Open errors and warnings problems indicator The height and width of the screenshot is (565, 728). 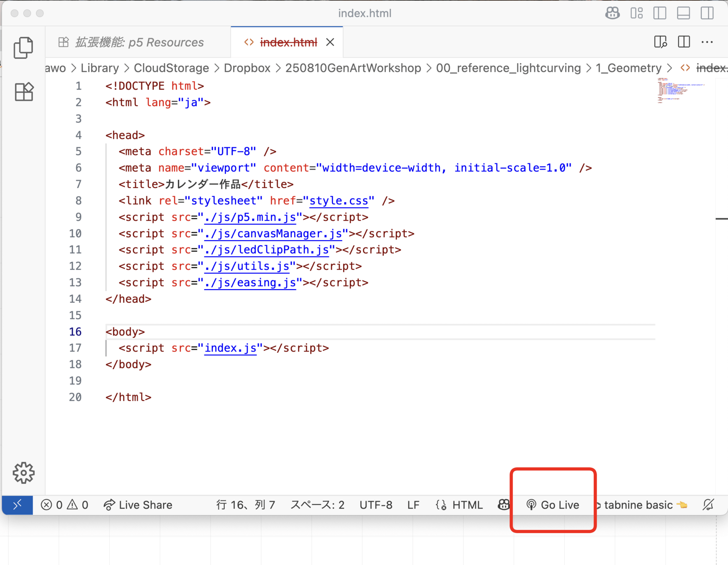[x=65, y=505]
